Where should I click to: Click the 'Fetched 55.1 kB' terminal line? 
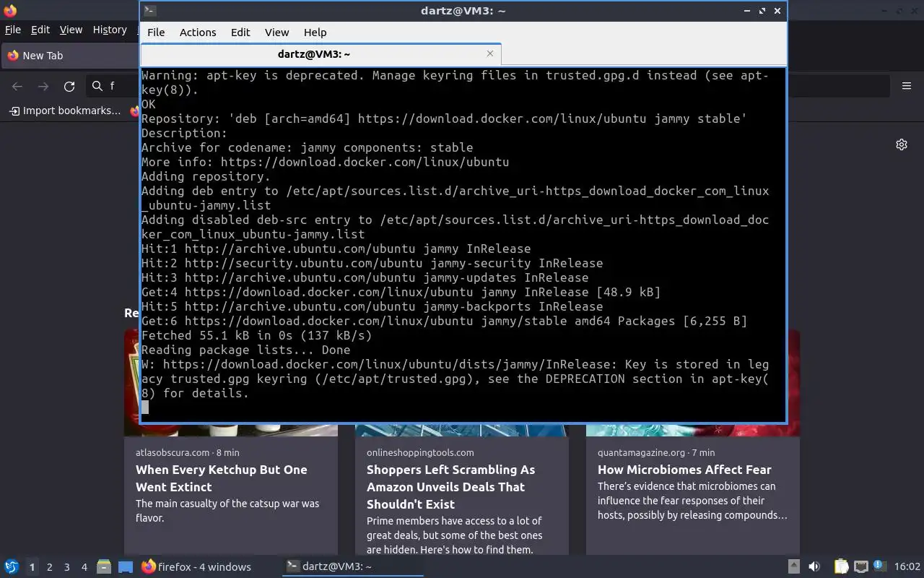[256, 335]
